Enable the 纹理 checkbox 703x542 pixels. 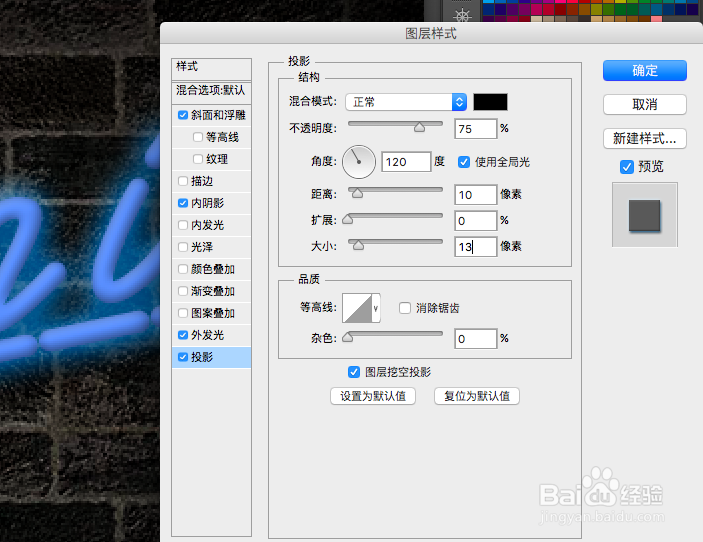coord(198,159)
